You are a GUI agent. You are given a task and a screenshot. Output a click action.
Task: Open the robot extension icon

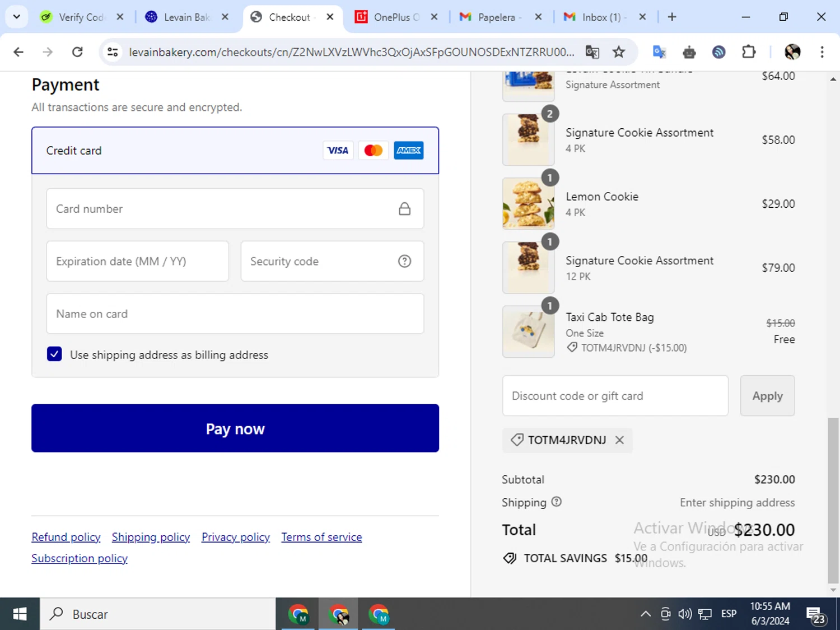click(x=689, y=52)
